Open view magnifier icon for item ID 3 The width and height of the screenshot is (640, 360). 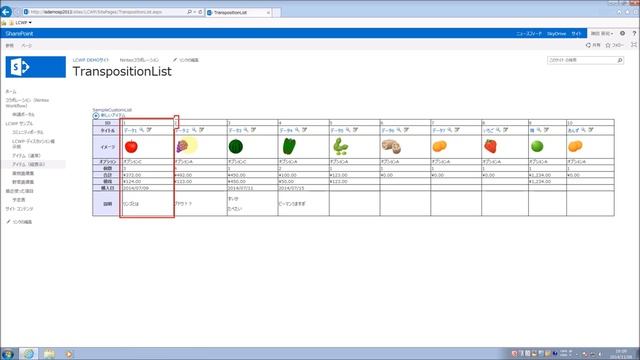pyautogui.click(x=246, y=130)
